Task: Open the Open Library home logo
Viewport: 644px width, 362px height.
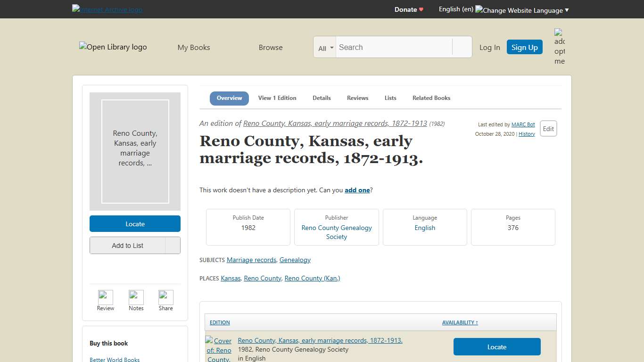Action: tap(113, 47)
